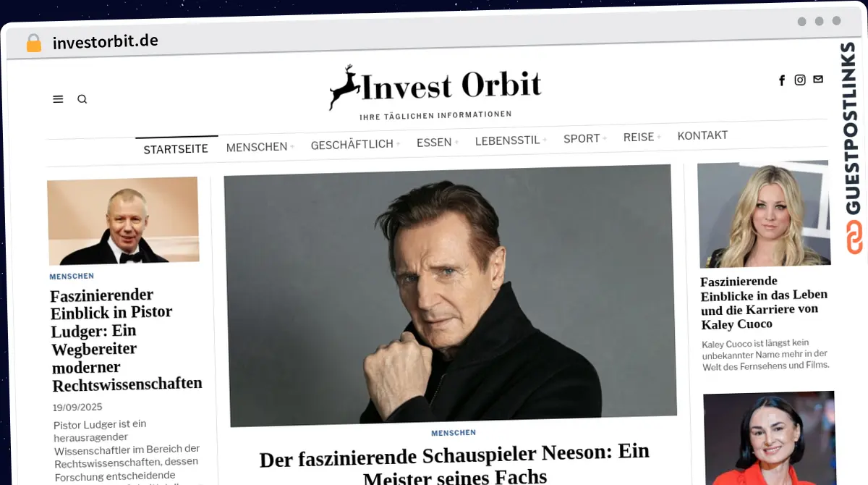Open the hamburger menu icon
This screenshot has height=485, width=868.
pos(58,99)
